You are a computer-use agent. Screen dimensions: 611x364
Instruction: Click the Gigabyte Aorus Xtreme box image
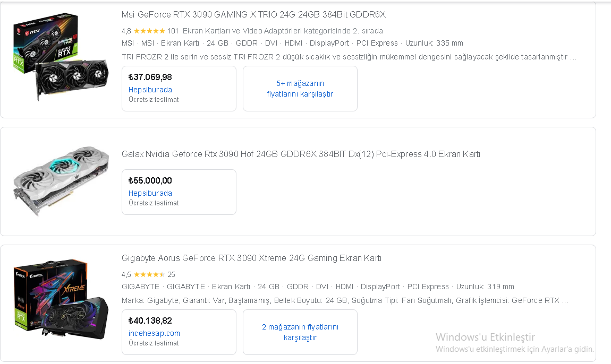(61, 300)
